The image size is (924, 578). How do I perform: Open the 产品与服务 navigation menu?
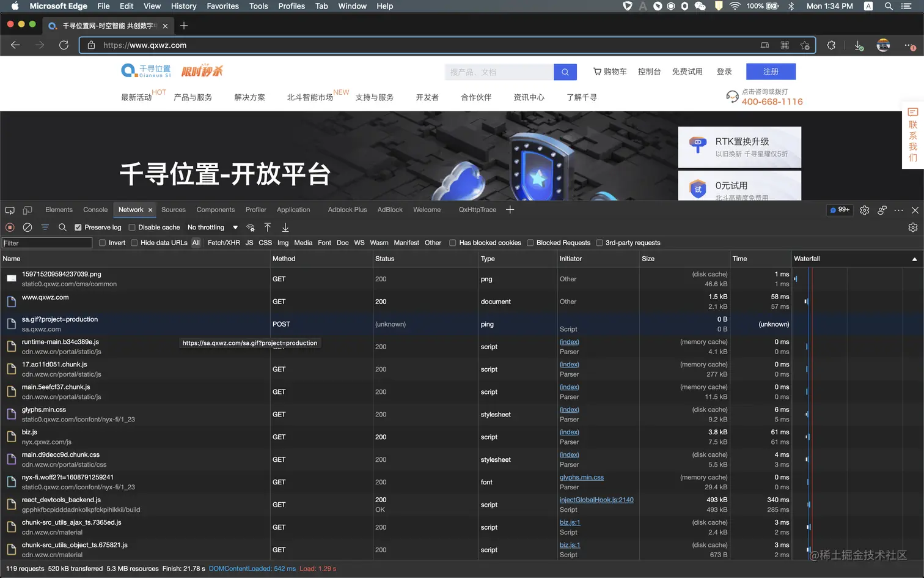click(x=193, y=97)
